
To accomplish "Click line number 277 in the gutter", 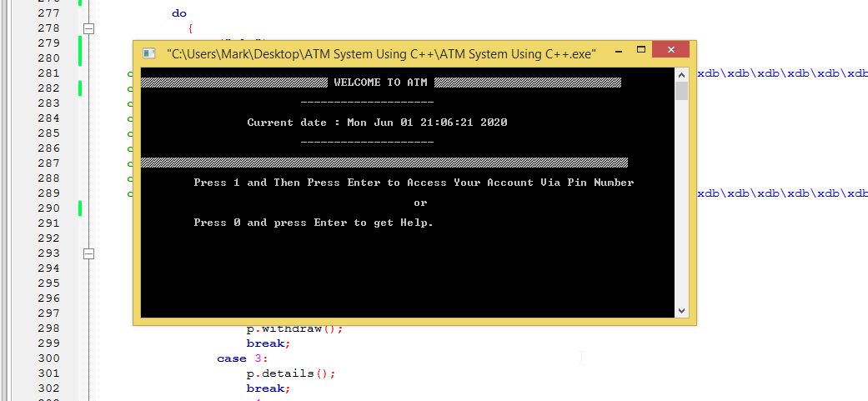I will tap(48, 13).
